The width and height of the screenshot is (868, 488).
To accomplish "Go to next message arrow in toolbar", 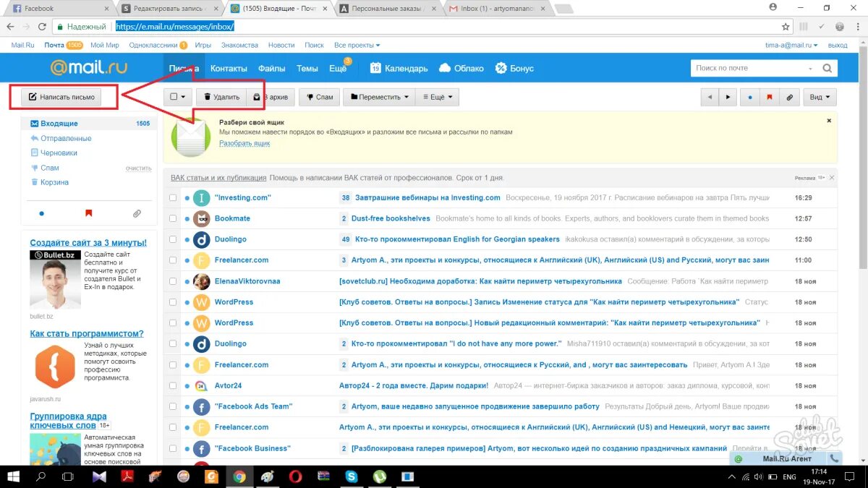I will pyautogui.click(x=727, y=97).
